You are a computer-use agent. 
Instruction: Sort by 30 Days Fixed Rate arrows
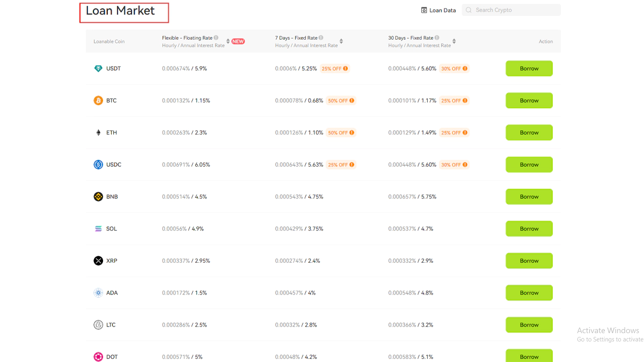point(454,41)
